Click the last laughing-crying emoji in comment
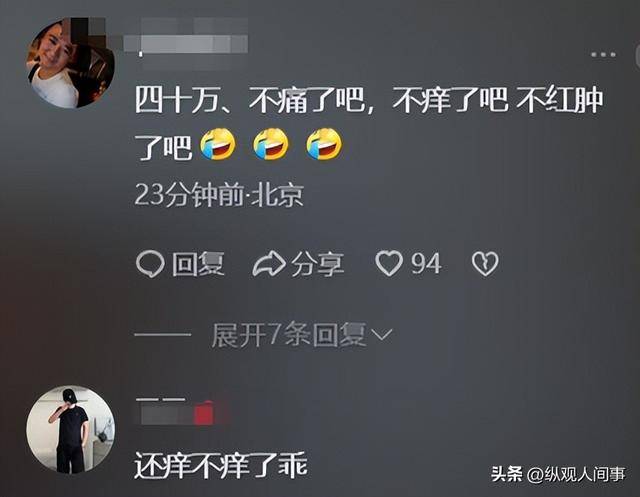640x497 pixels. pyautogui.click(x=324, y=144)
